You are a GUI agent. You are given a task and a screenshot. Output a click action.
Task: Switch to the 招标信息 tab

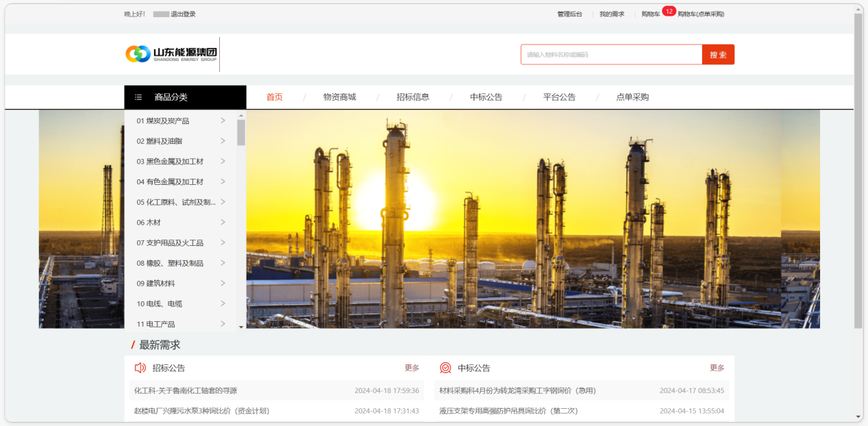tap(413, 97)
